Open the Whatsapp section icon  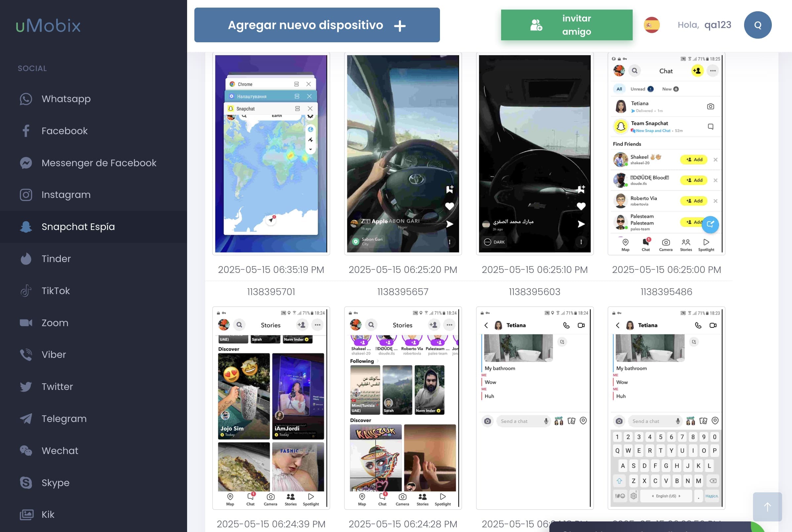click(26, 99)
